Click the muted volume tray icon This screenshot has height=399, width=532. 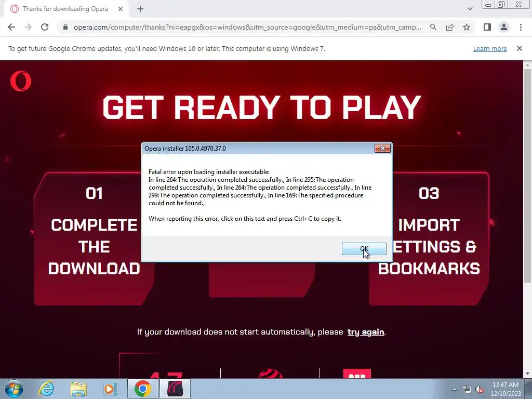(480, 389)
